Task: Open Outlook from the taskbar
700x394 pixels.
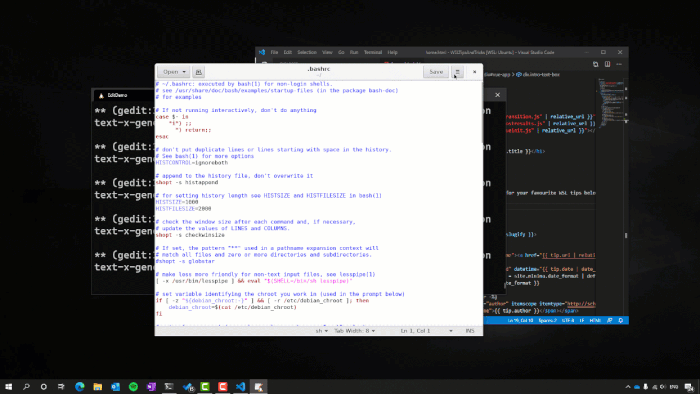Action: click(115, 386)
